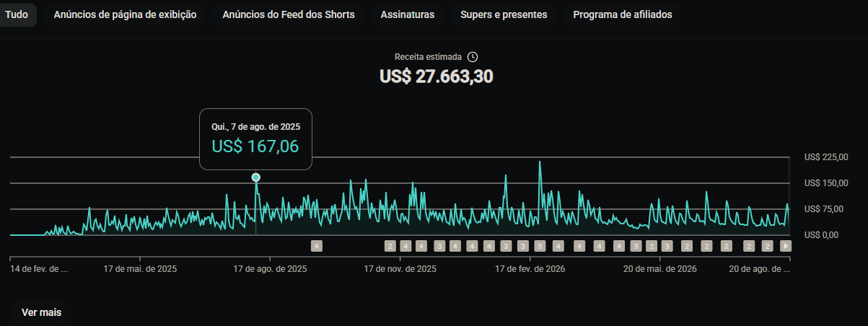Open Anúncios de página de exibição tab

pos(125,14)
